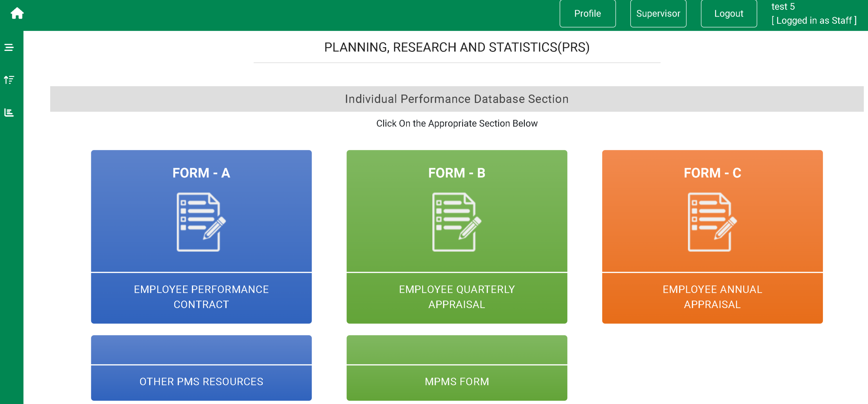Image resolution: width=868 pixels, height=404 pixels.
Task: Open the MPMS Form card
Action: pos(457,382)
